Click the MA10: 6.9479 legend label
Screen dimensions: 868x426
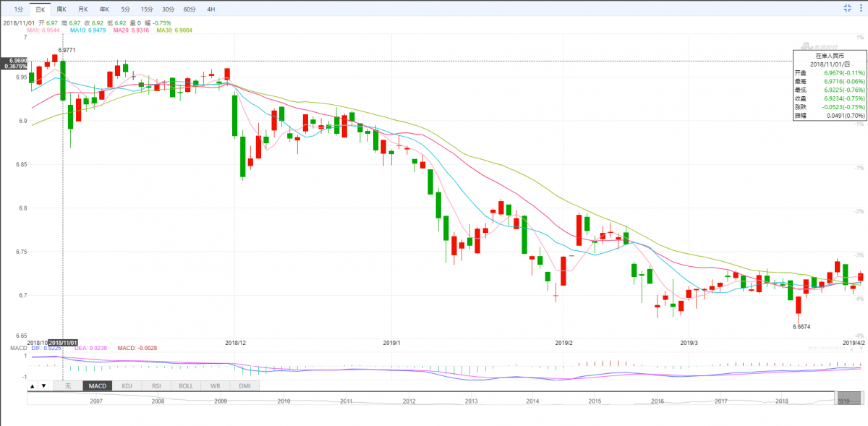[88, 30]
